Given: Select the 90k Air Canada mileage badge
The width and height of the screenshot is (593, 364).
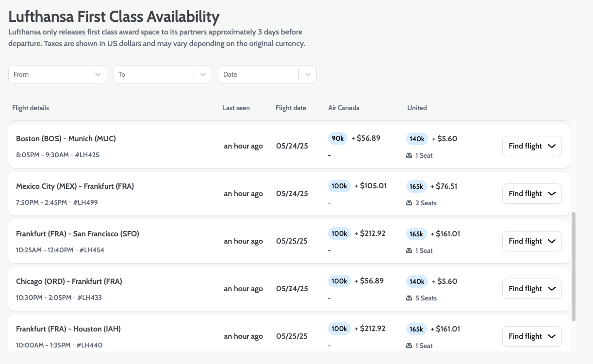Looking at the screenshot, I should pos(337,138).
